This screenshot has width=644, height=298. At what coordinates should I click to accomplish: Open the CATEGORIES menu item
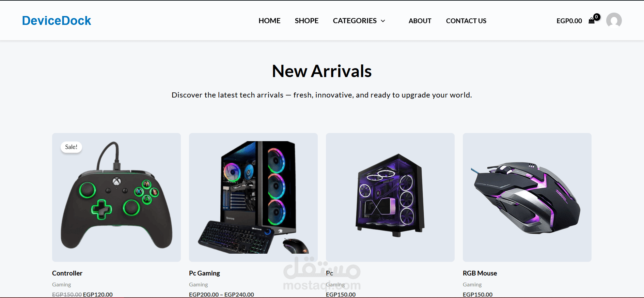[x=355, y=21]
